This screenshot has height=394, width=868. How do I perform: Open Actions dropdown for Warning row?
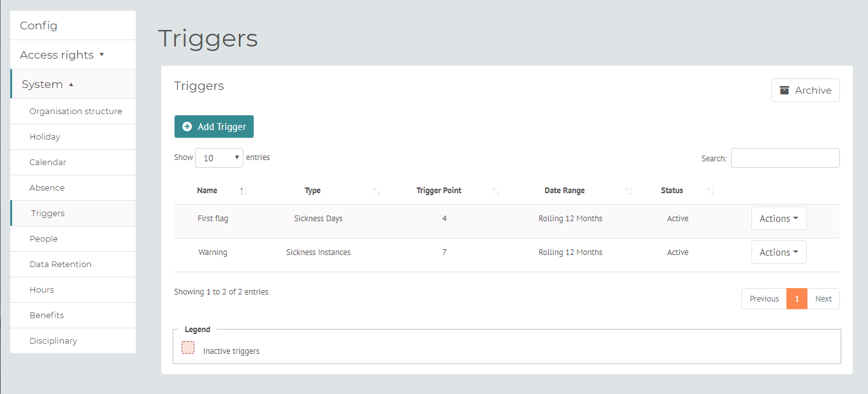pos(779,252)
